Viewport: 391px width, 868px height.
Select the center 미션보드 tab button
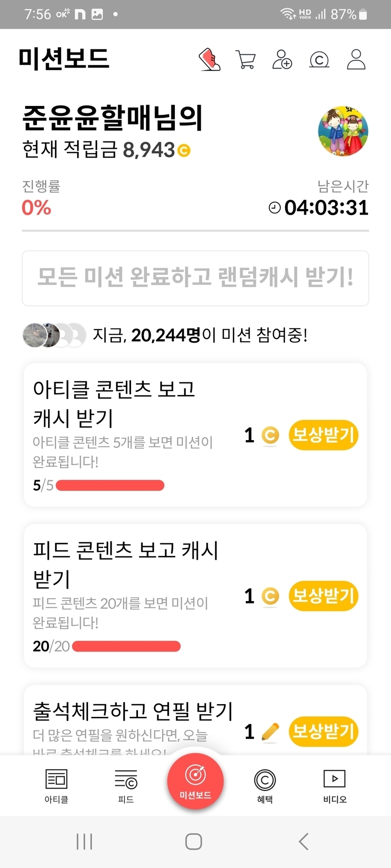point(195,780)
